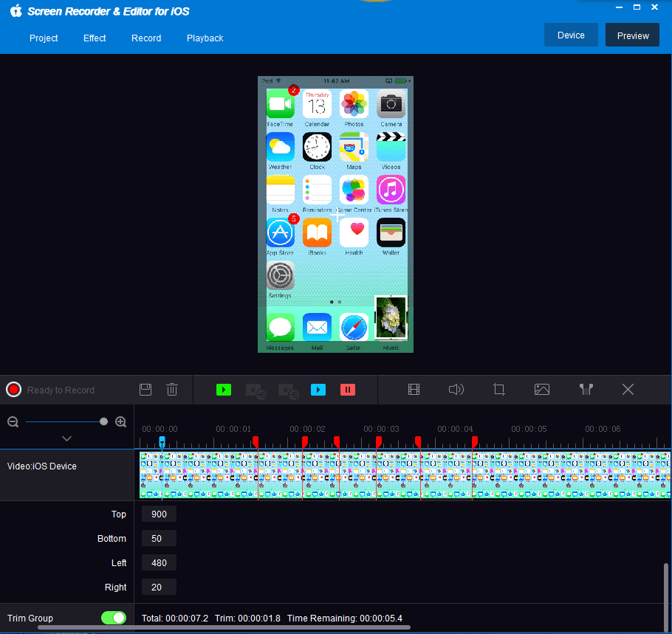Open the picture overlay tool

pyautogui.click(x=542, y=390)
